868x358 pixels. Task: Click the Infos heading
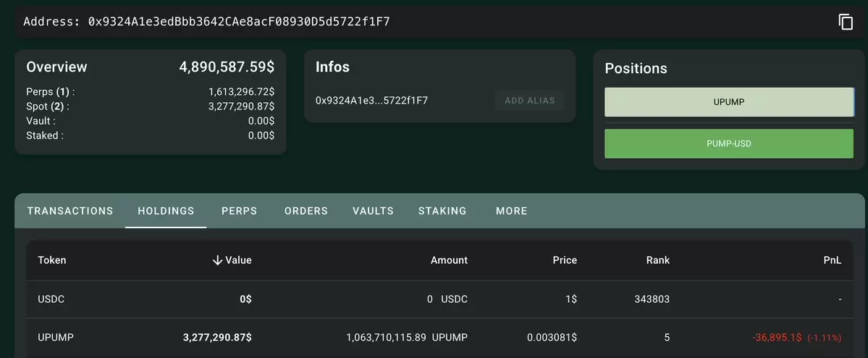pos(333,67)
